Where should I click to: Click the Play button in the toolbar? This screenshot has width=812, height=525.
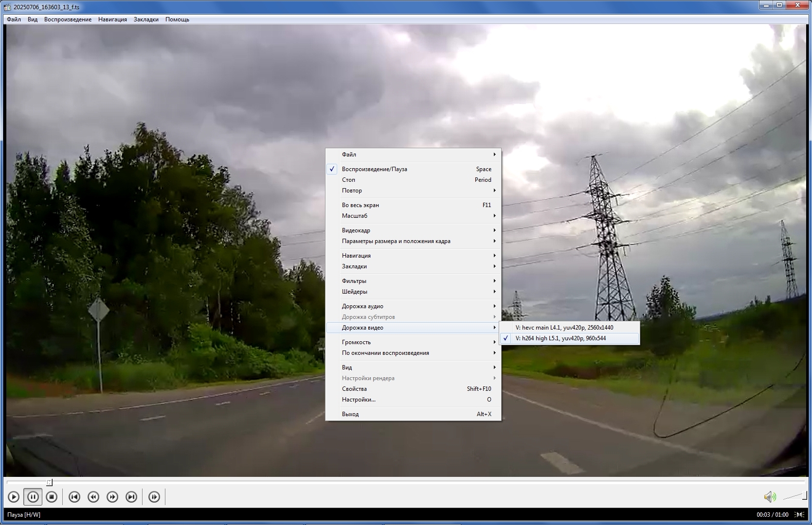pyautogui.click(x=14, y=497)
